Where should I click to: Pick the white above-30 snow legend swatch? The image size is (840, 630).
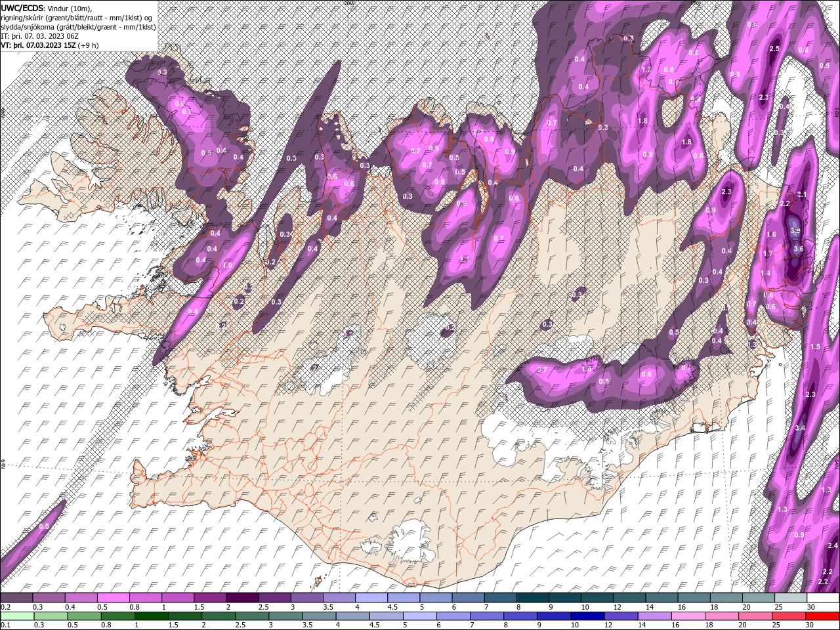(x=824, y=598)
